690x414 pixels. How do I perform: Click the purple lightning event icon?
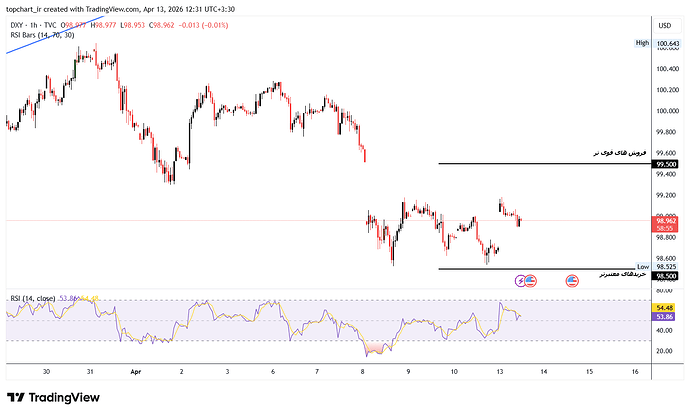(521, 281)
